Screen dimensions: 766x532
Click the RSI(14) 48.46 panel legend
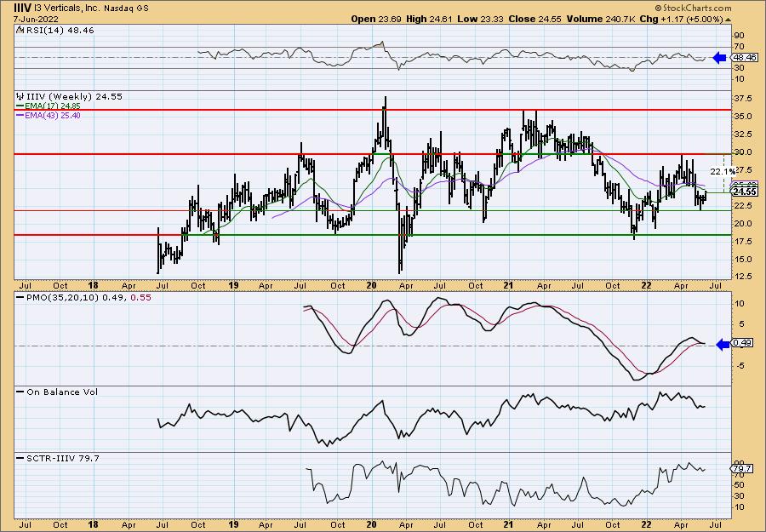click(59, 30)
